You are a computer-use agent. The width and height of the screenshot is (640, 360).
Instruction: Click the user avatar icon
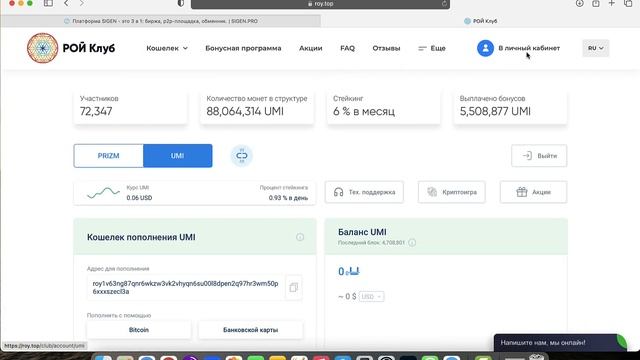[485, 48]
